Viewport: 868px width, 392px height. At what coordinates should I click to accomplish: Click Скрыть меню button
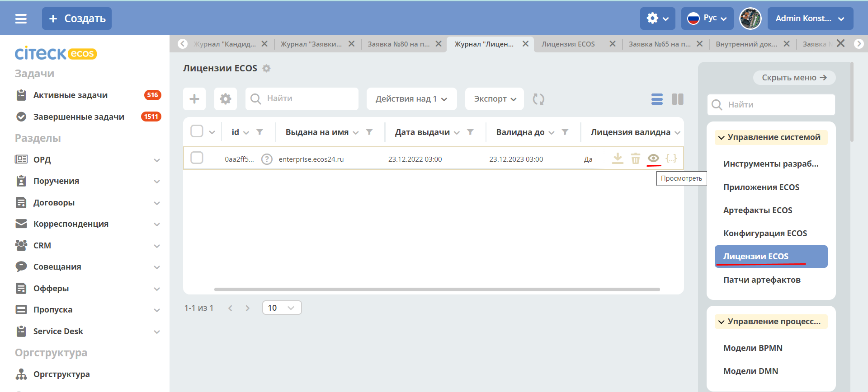pyautogui.click(x=794, y=78)
